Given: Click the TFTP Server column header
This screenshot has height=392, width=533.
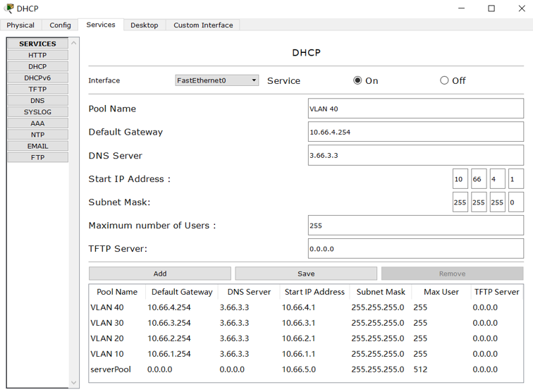Looking at the screenshot, I should click(x=496, y=292).
